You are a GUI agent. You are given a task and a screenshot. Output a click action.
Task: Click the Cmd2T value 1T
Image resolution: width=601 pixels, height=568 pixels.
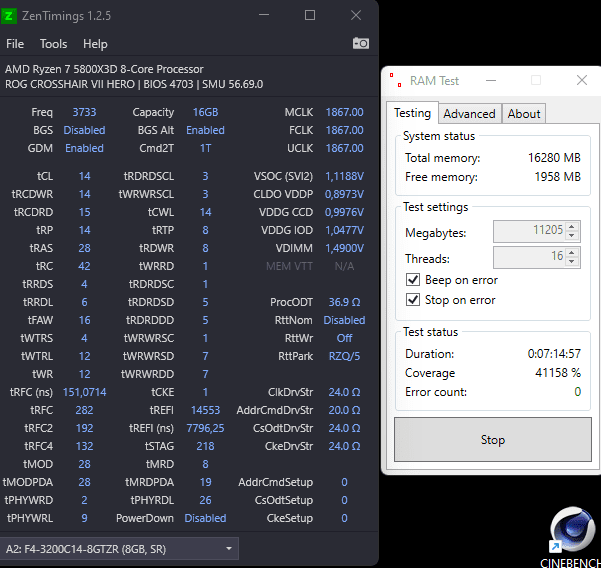pyautogui.click(x=205, y=148)
